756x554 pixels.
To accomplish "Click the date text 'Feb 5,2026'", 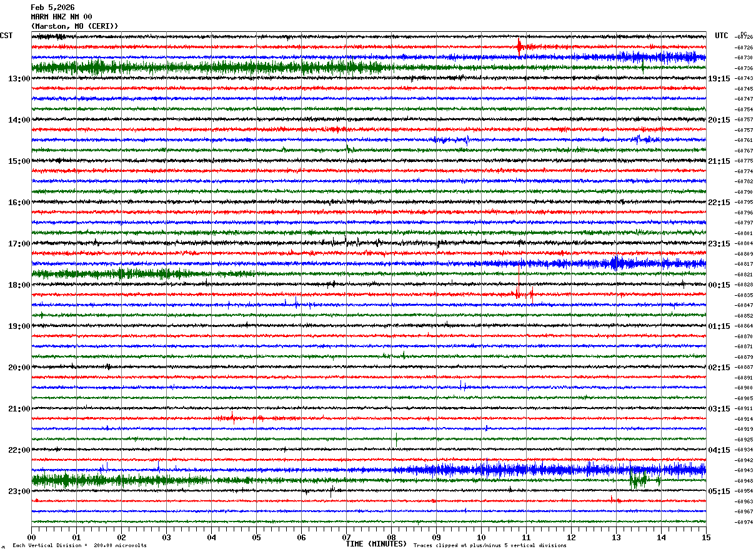I will pyautogui.click(x=52, y=8).
